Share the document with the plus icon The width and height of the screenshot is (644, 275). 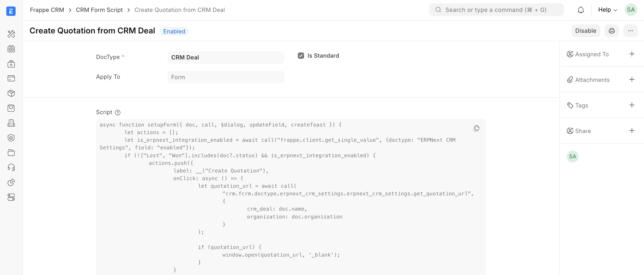click(x=632, y=131)
